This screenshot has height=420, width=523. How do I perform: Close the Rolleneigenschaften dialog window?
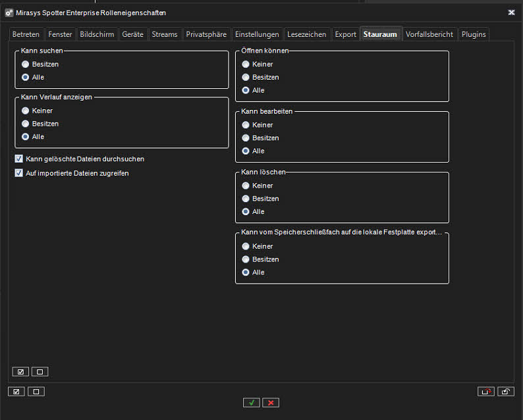[512, 12]
